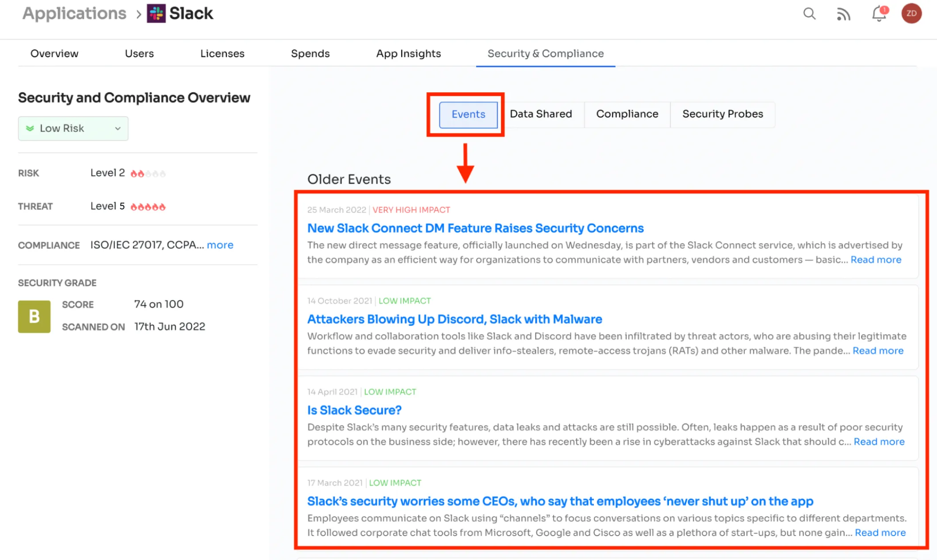The width and height of the screenshot is (937, 560).
Task: Open 'New Slack Connect DM Feature' article
Action: pos(475,228)
